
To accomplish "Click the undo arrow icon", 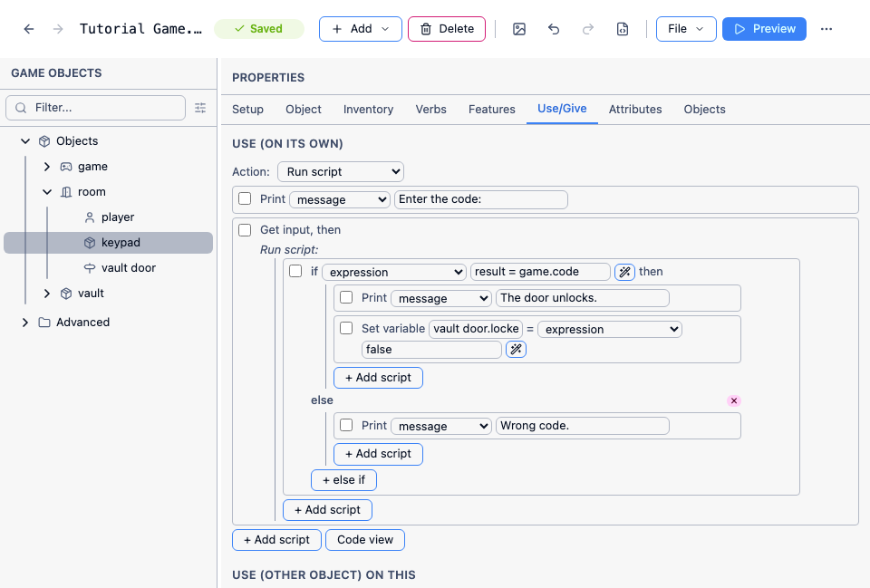I will pos(553,29).
